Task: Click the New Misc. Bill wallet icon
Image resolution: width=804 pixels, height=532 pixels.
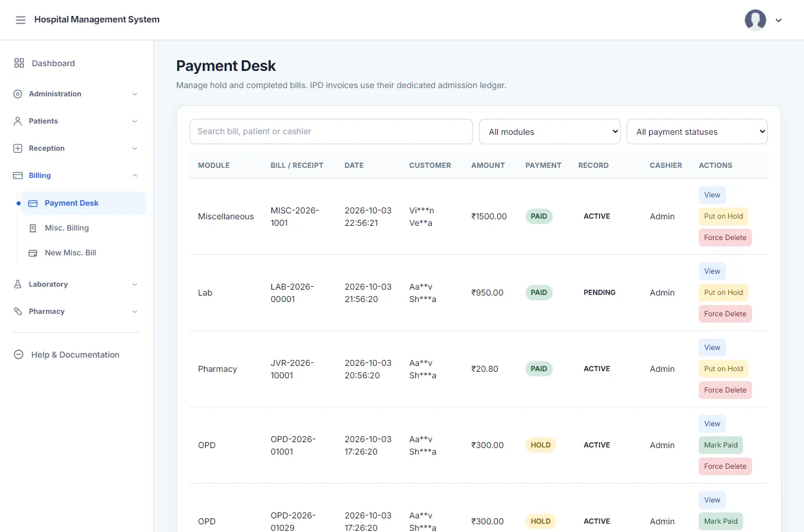Action: coord(33,253)
